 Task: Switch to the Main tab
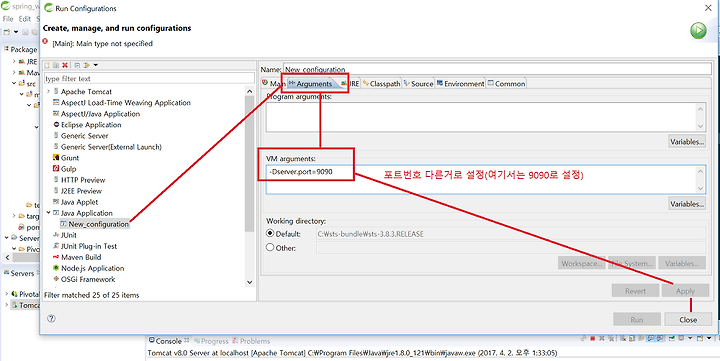(x=274, y=84)
